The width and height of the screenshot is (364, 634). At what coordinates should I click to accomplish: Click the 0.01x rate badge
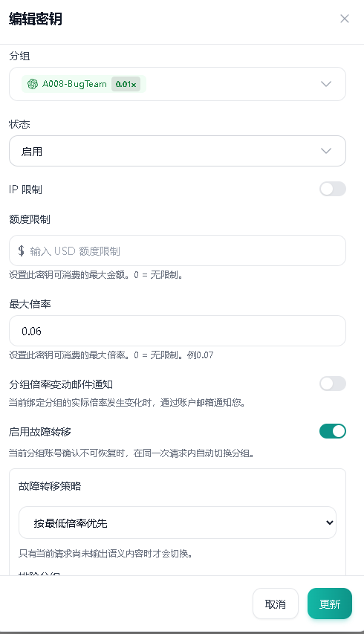click(x=126, y=84)
